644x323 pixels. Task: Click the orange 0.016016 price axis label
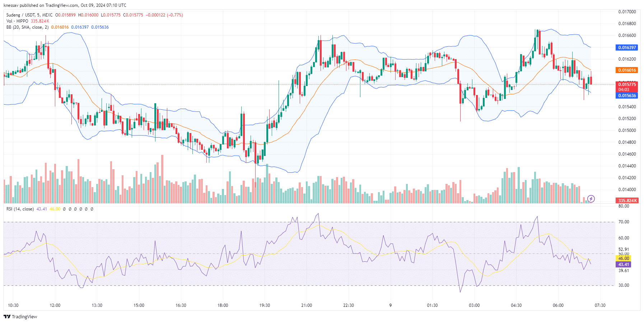coord(627,70)
